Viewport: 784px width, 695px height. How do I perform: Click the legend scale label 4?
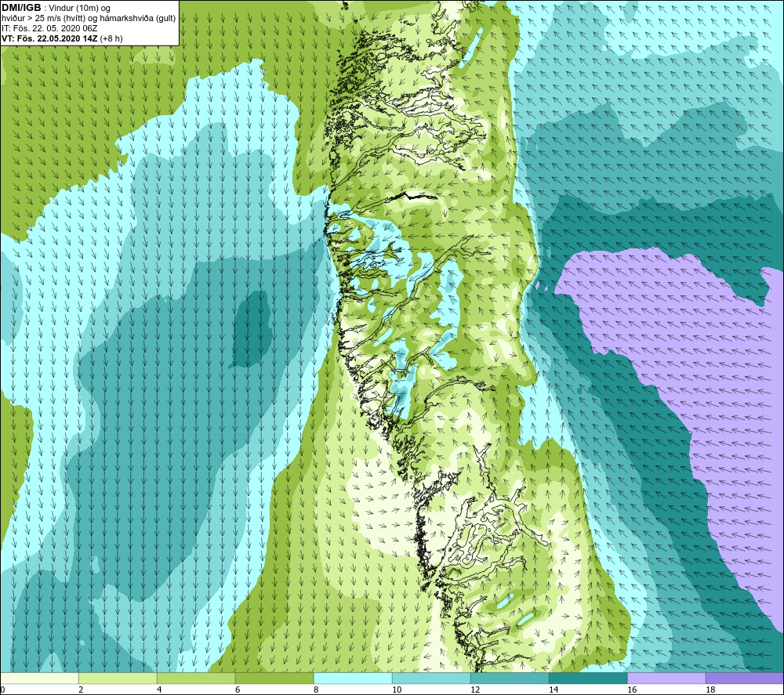tap(159, 690)
